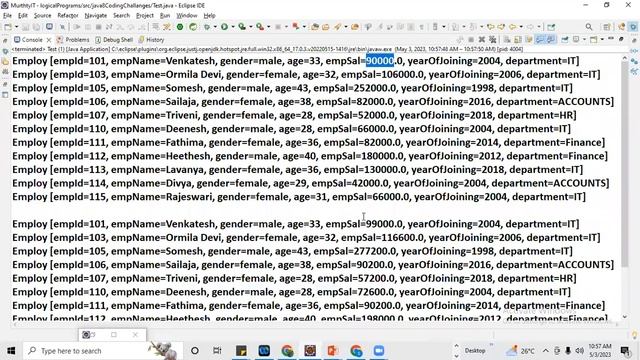640x360 pixels.
Task: Expand the Run launch dropdown arrow
Action: coord(233,27)
